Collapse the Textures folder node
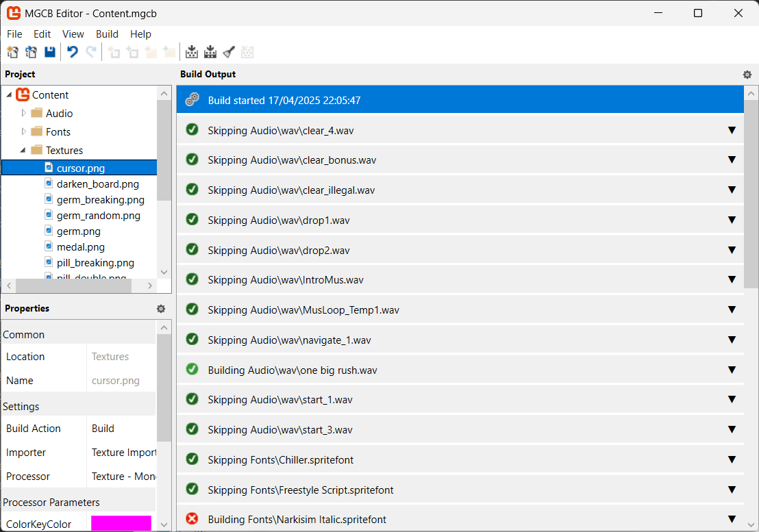The width and height of the screenshot is (759, 532). tap(23, 151)
